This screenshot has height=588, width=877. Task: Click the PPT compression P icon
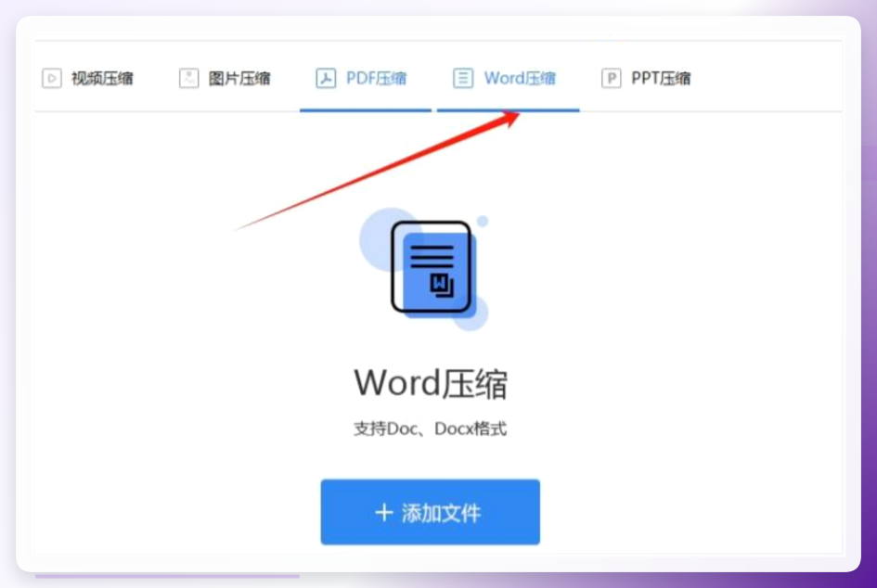(x=611, y=78)
